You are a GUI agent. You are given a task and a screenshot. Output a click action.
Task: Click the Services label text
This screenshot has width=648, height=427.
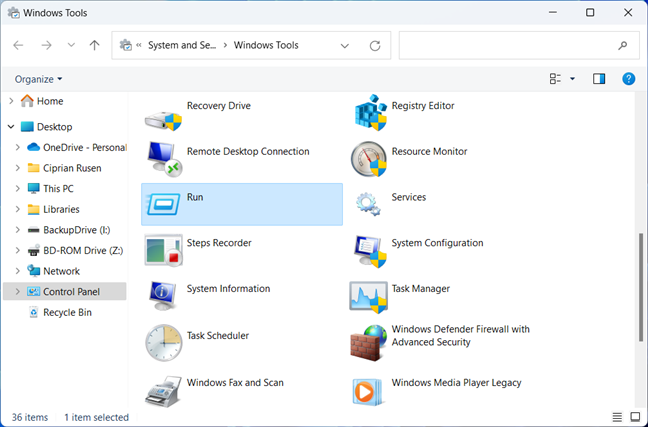(x=409, y=197)
